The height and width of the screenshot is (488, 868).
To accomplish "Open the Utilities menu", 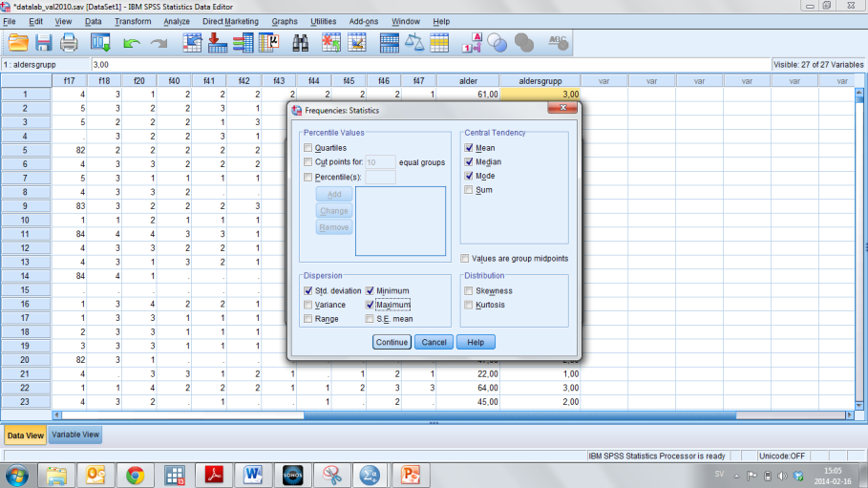I will tap(324, 22).
